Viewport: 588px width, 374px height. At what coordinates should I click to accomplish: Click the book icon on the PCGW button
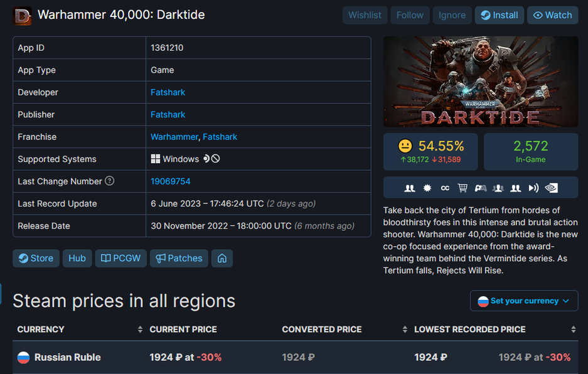click(x=106, y=258)
